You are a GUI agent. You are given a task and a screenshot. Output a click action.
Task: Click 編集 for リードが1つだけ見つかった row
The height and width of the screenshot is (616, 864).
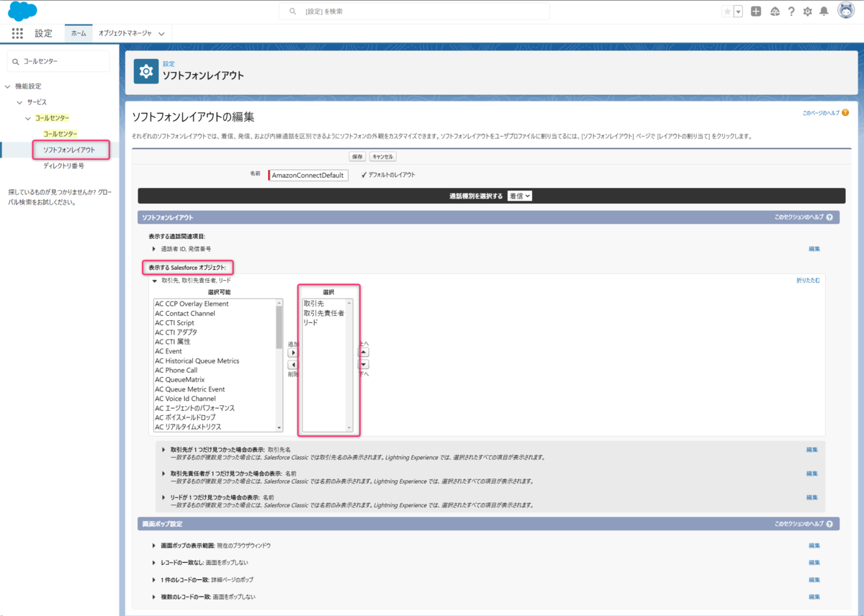click(x=812, y=497)
